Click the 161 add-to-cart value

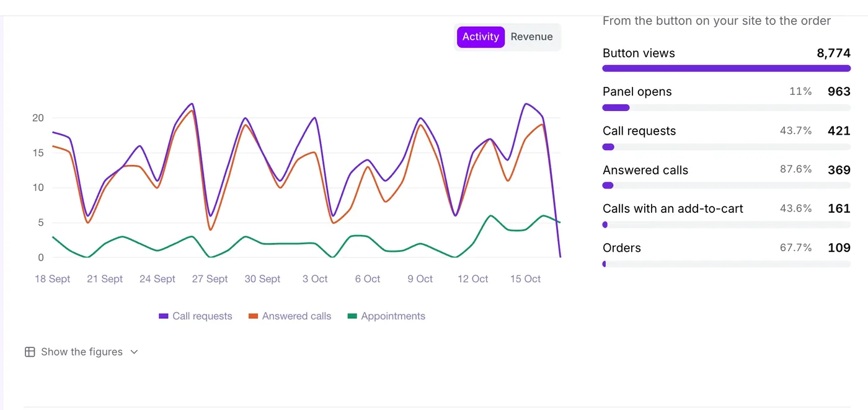pos(839,208)
